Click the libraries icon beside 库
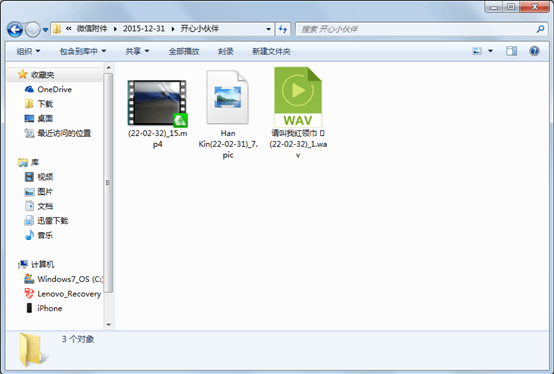Image resolution: width=554 pixels, height=374 pixels. [x=23, y=162]
